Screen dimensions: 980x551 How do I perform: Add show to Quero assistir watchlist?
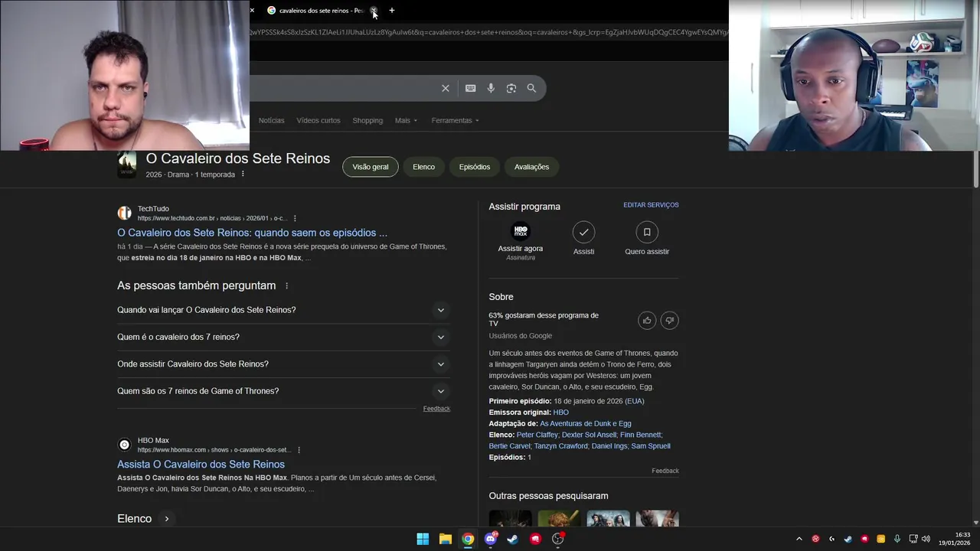tap(647, 232)
